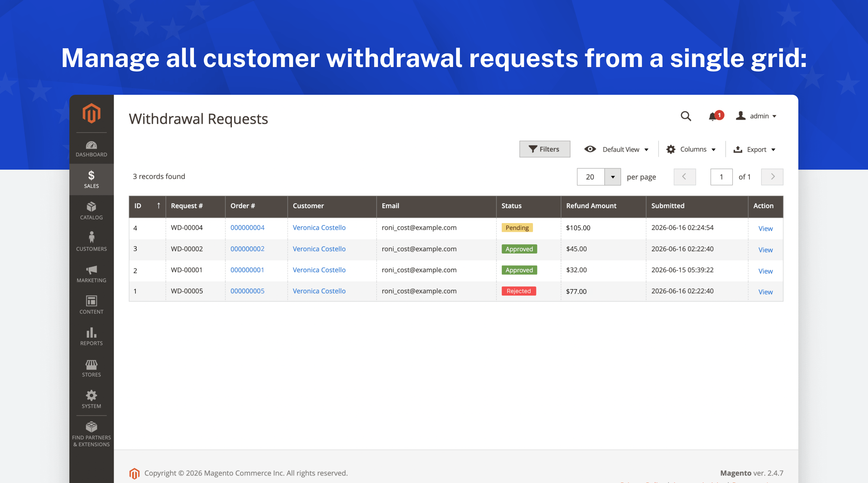
Task: Sort by Refund Amount column header
Action: pyautogui.click(x=603, y=206)
